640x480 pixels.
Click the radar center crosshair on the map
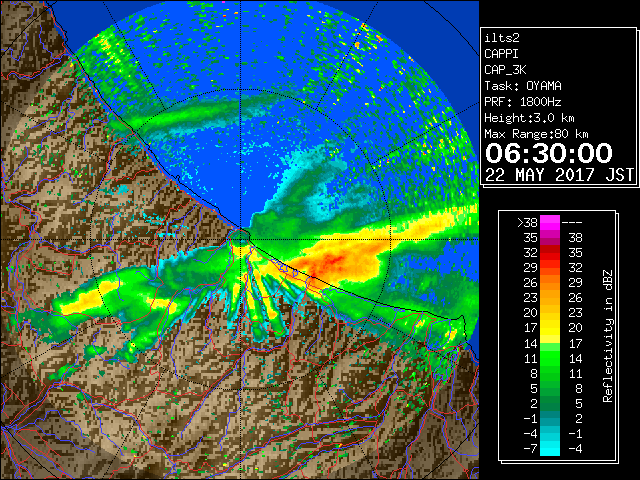241,239
